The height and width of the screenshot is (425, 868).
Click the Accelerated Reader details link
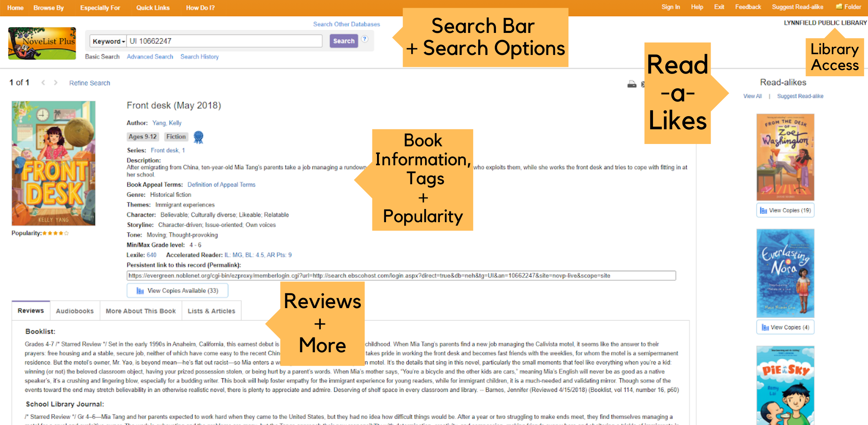pos(258,255)
